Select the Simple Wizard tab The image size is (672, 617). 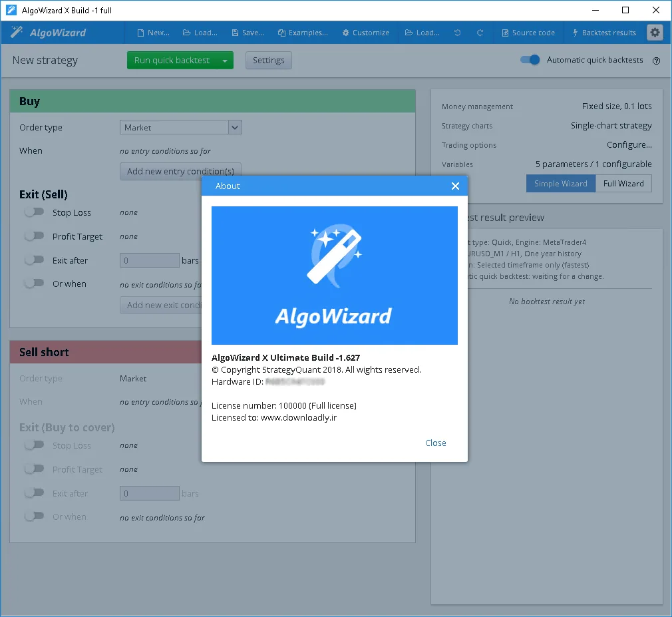561,184
